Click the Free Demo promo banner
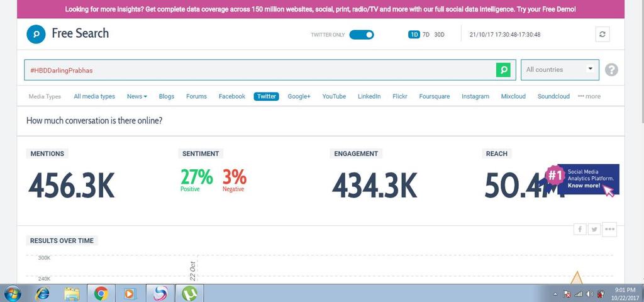This screenshot has width=644, height=302. point(320,9)
